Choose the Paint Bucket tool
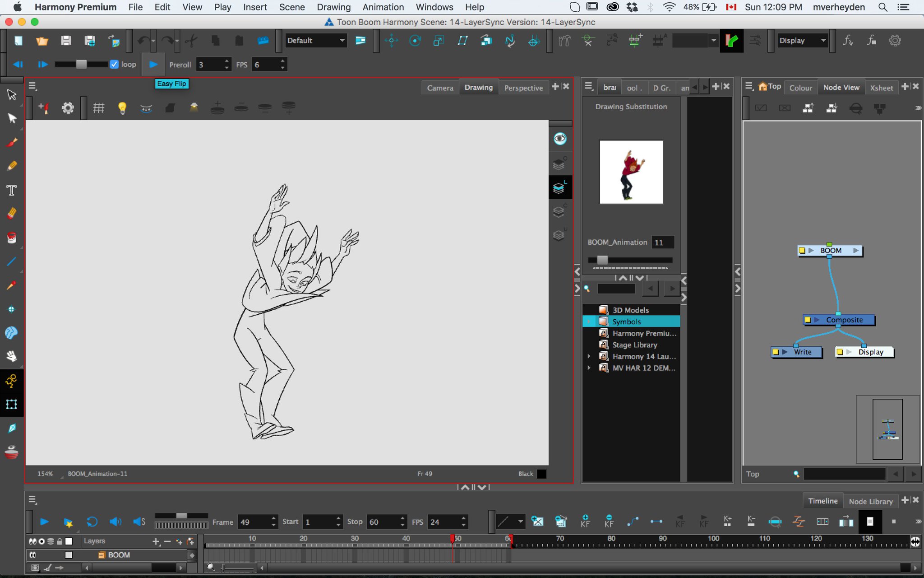 (x=12, y=238)
